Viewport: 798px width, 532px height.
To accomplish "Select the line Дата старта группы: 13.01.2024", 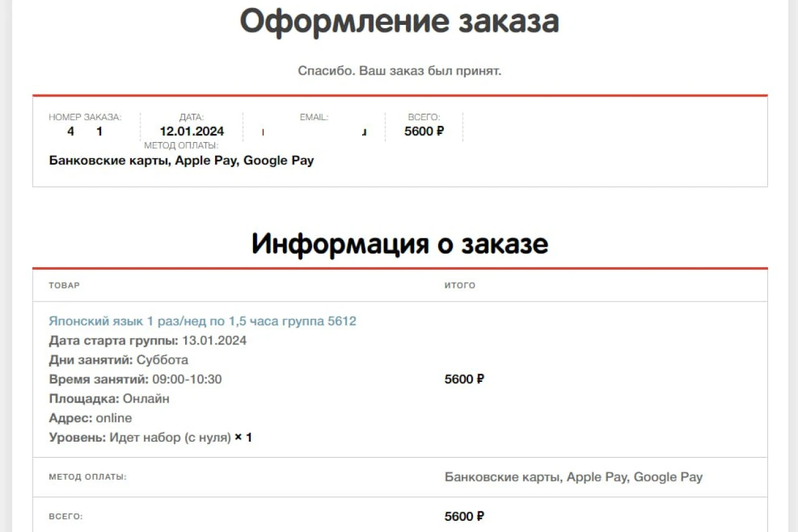I will (x=148, y=341).
